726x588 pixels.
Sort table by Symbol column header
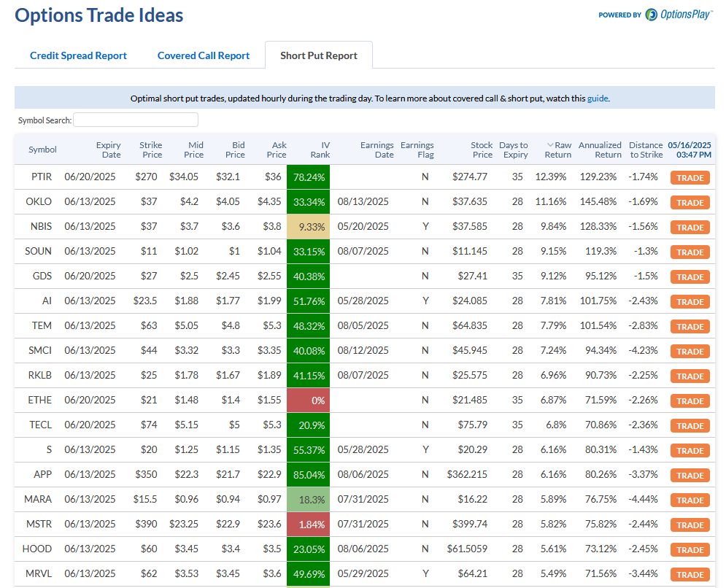[x=42, y=150]
